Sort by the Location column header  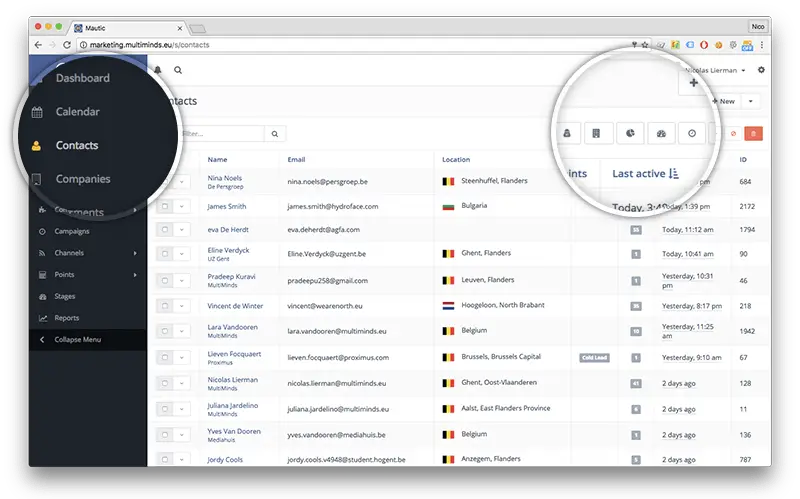(456, 160)
